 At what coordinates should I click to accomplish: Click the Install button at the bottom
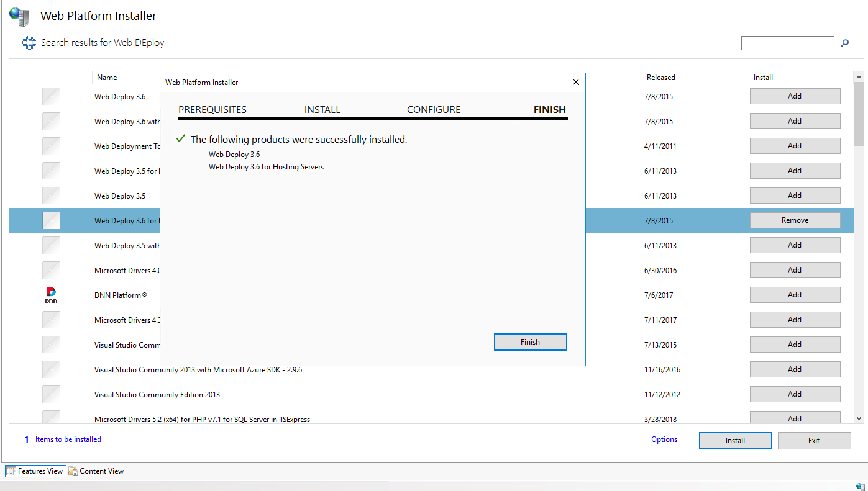[x=735, y=441]
